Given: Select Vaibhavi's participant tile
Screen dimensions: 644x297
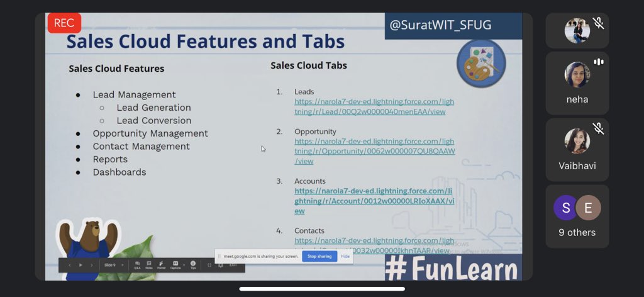Looking at the screenshot, I should point(577,150).
